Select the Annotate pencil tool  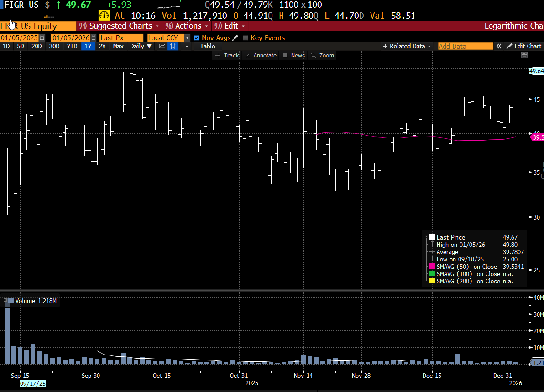tap(260, 55)
